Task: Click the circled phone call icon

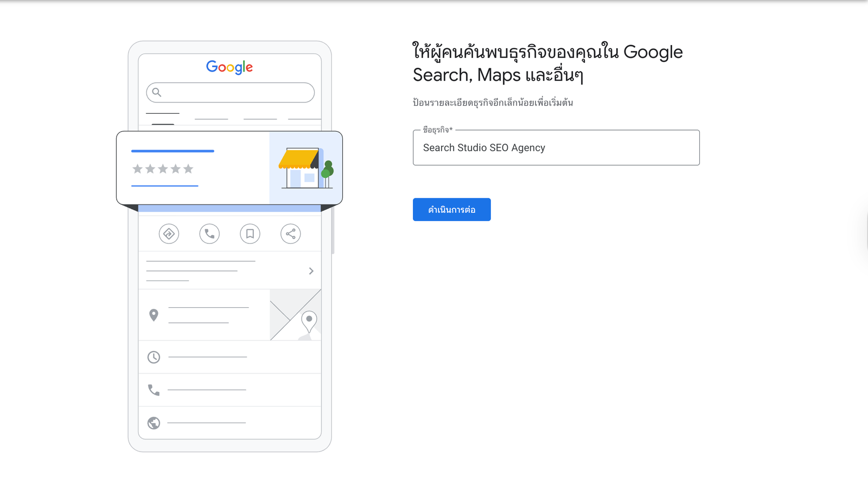Action: (x=209, y=234)
